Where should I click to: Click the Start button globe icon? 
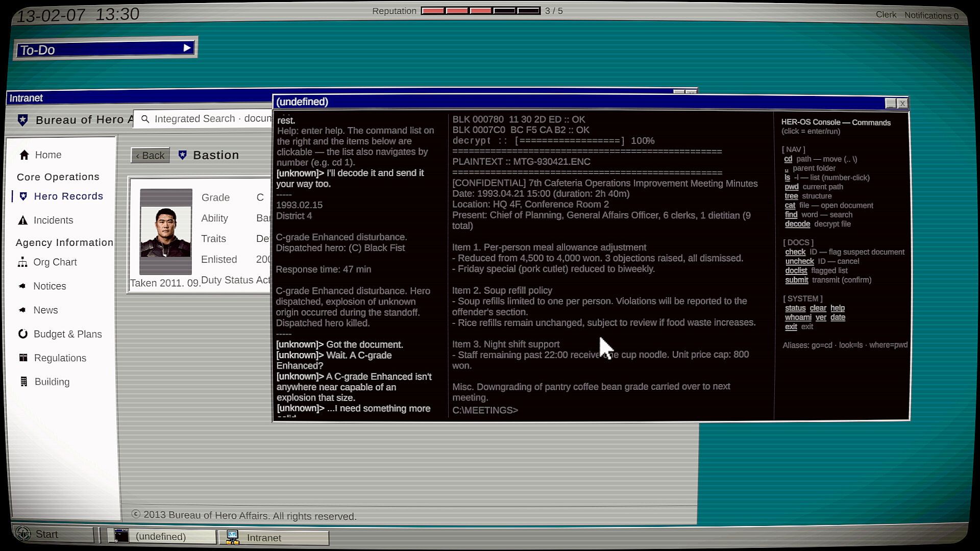(x=23, y=533)
